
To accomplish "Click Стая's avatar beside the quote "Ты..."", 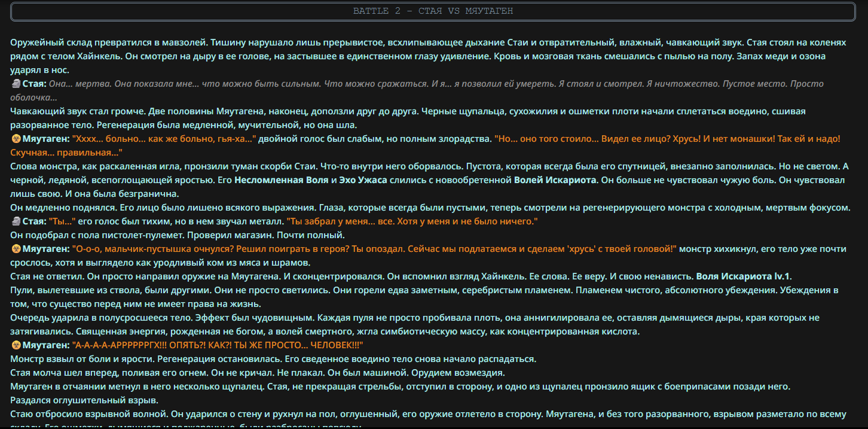I will (16, 221).
